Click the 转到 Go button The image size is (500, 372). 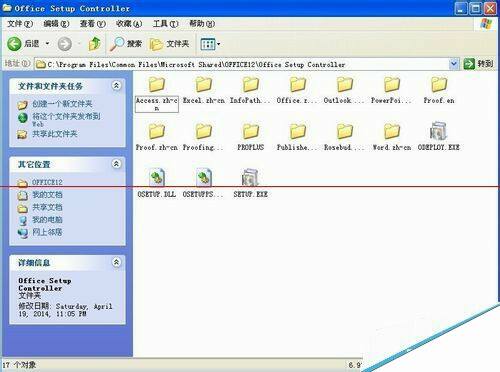tap(478, 64)
